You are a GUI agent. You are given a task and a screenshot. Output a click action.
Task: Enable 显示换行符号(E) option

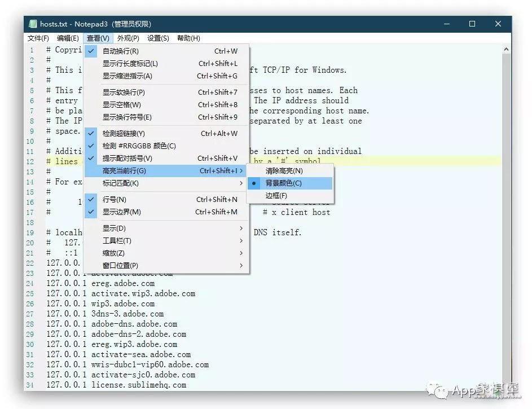pos(166,117)
